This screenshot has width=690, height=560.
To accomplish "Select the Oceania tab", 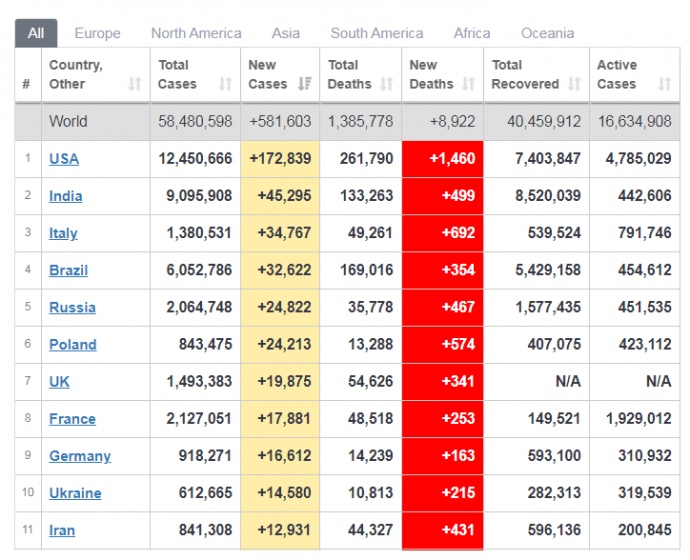I will click(547, 33).
